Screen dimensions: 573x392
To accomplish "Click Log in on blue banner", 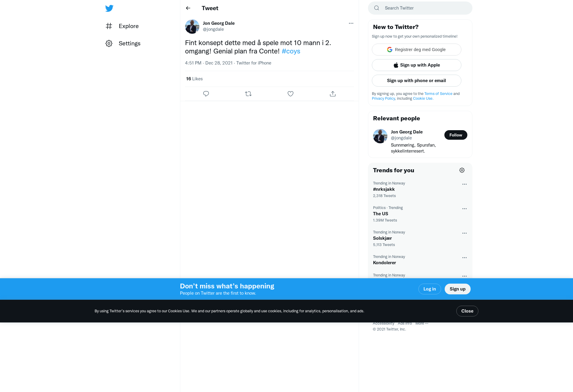I will pos(430,289).
